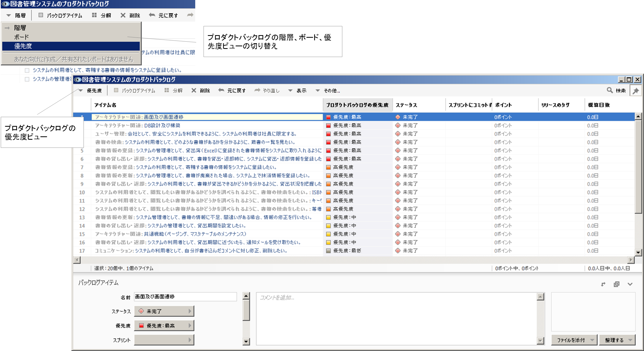Click table vertical scrollbar down arrow
The width and height of the screenshot is (644, 351).
click(638, 252)
